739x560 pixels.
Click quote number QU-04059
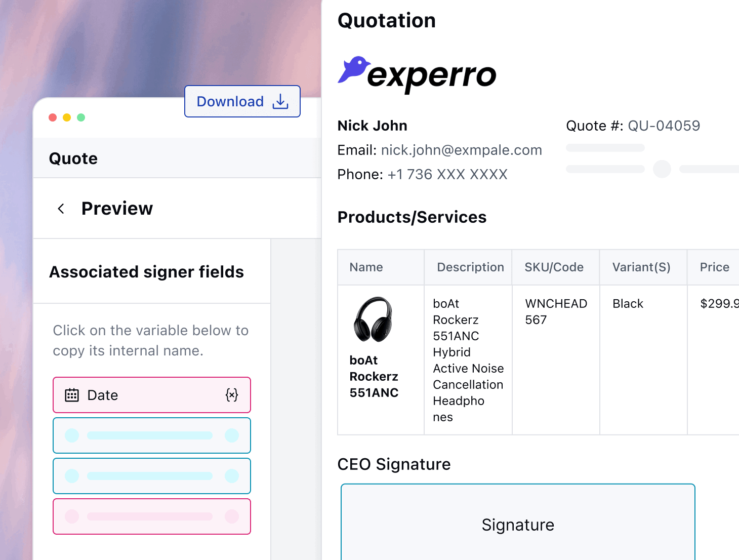[x=664, y=126]
